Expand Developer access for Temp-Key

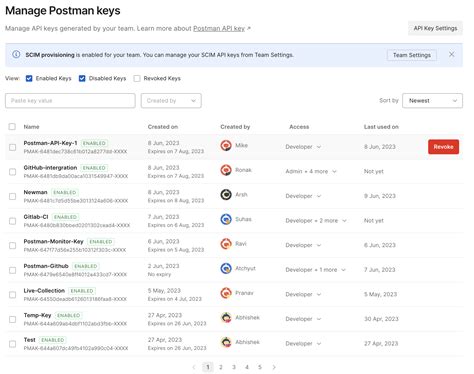[303, 319]
